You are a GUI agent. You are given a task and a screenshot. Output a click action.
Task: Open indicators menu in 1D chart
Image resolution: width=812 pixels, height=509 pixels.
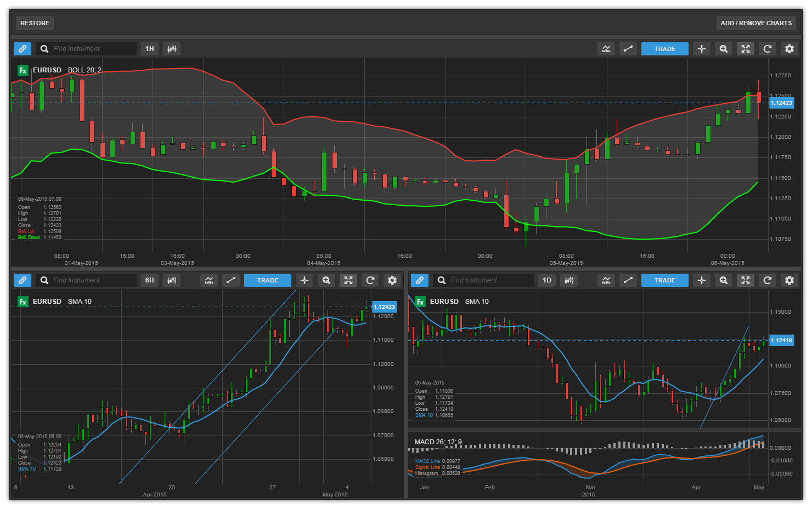(x=606, y=280)
